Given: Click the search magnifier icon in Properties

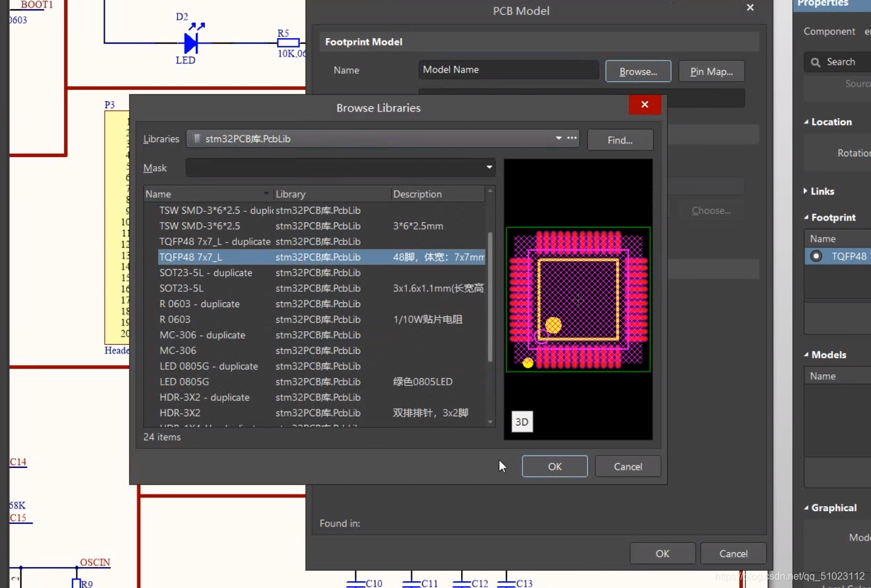Looking at the screenshot, I should 816,62.
